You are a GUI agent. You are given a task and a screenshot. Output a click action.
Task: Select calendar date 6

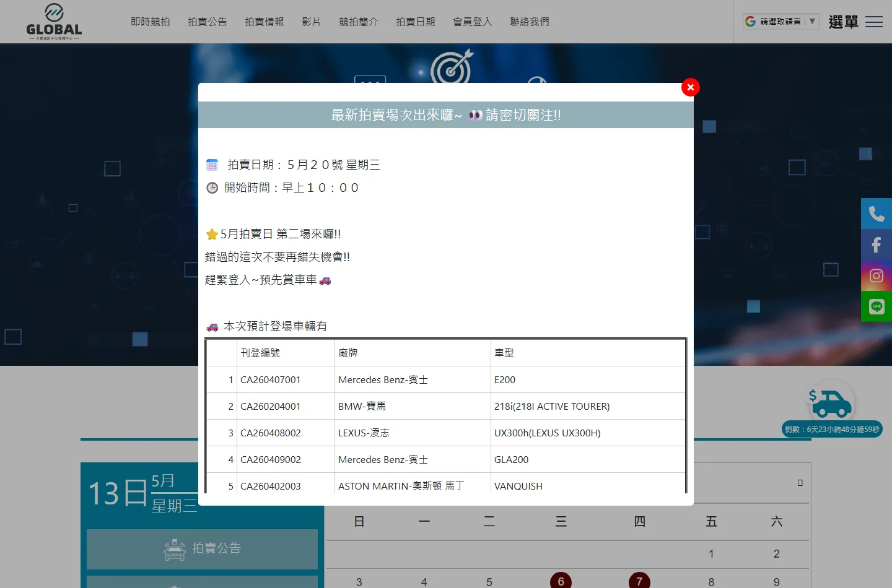click(561, 582)
